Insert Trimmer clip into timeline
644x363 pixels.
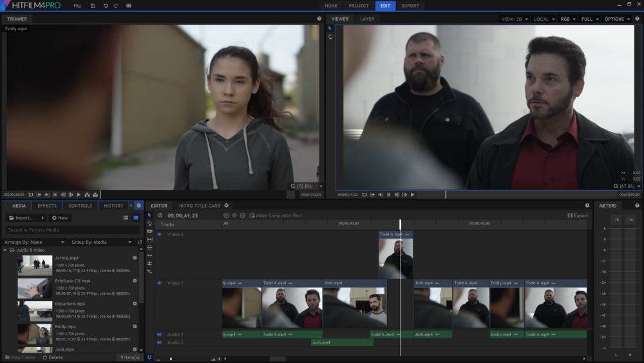click(87, 195)
